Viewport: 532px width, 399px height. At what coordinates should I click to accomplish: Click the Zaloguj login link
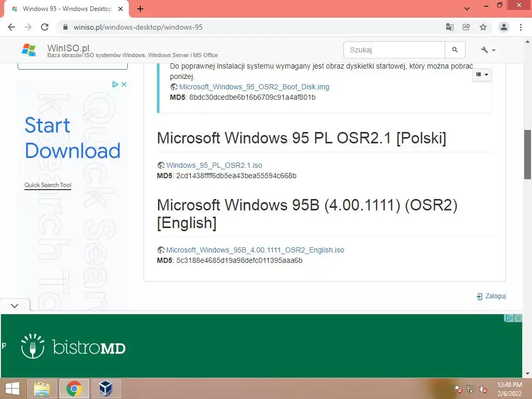coord(491,296)
